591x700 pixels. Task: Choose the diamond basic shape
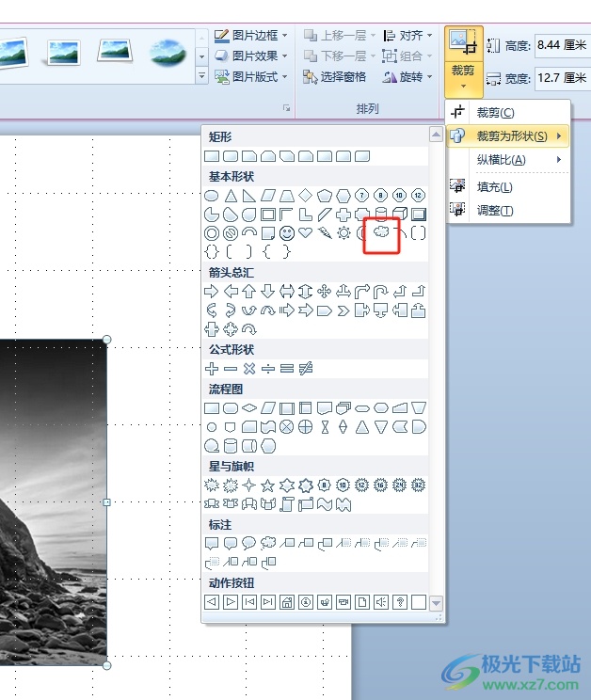(305, 195)
